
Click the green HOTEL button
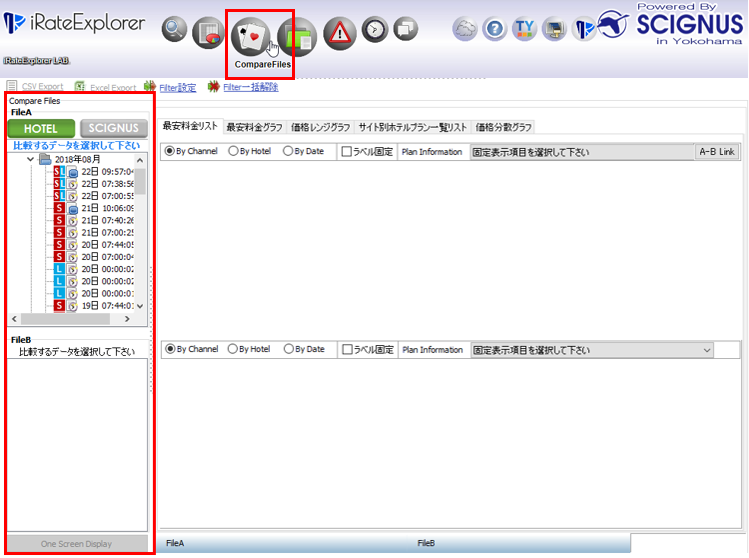point(41,128)
